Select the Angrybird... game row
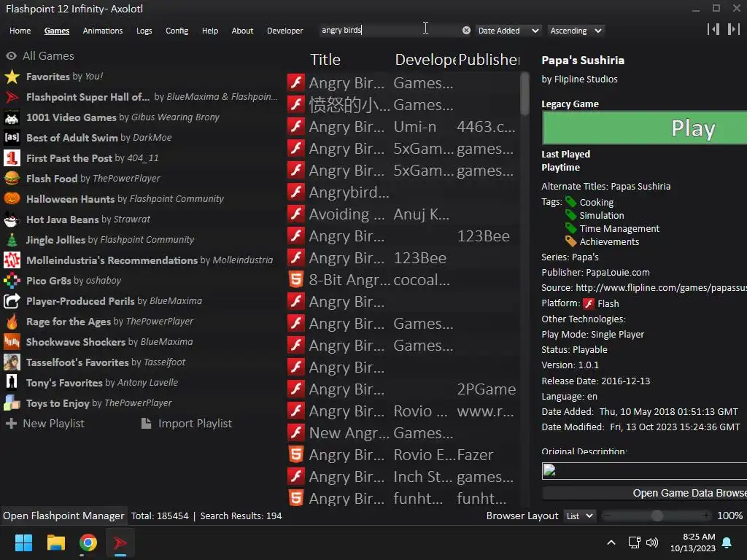The width and height of the screenshot is (747, 560). tap(403, 192)
